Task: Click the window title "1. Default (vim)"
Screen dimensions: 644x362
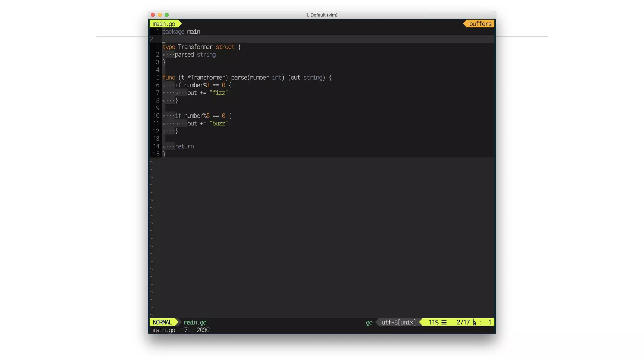Action: click(321, 15)
